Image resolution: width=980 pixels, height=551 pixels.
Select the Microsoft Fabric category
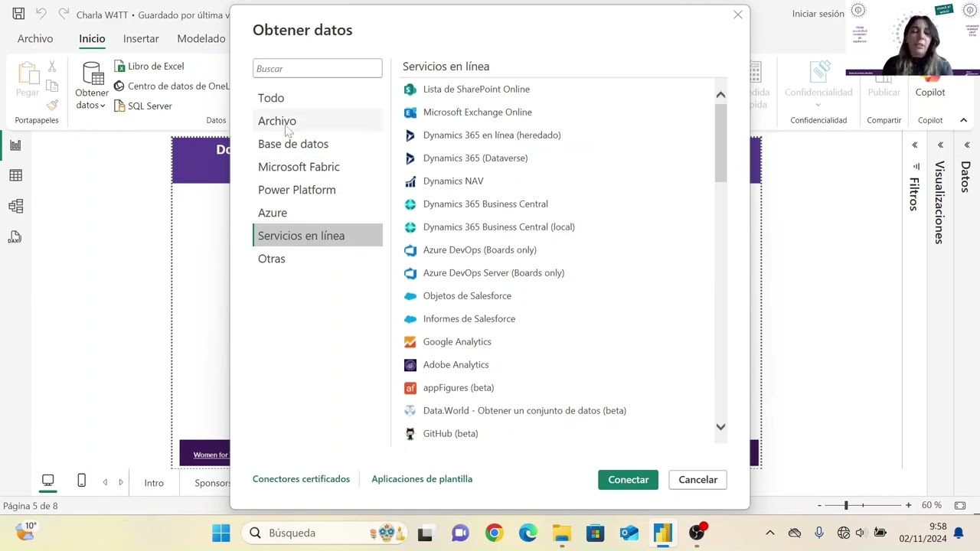point(318,167)
